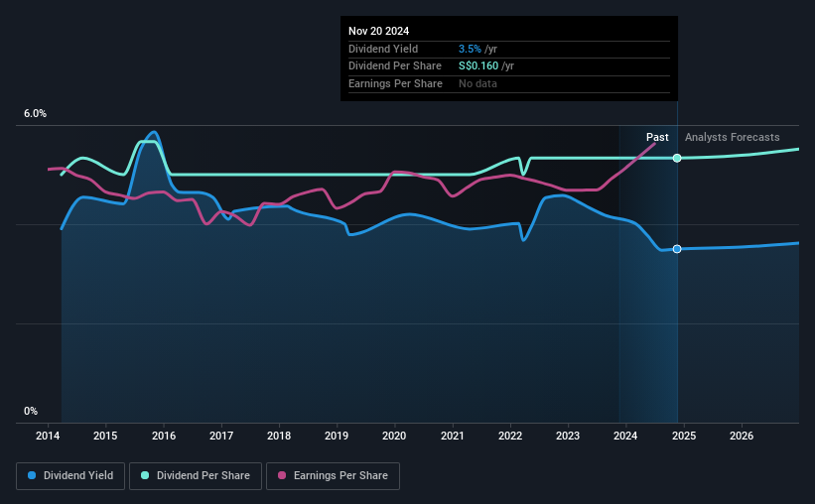Screen dimensions: 815x504
Task: Click the 2015 x-axis label
Action: tap(105, 436)
